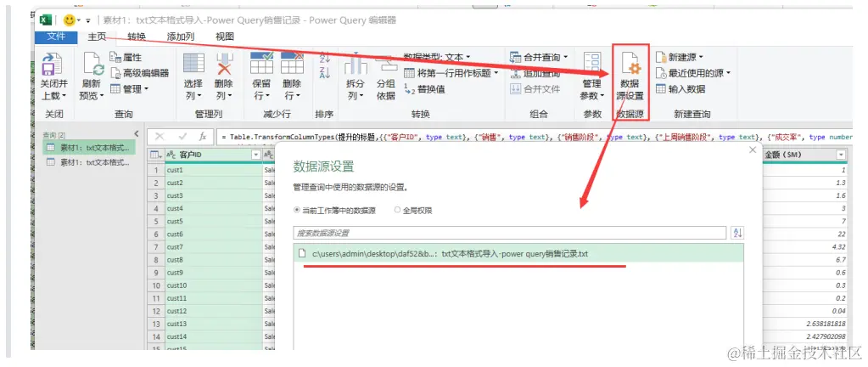Image resolution: width=868 pixels, height=367 pixels.
Task: Click cell cust13
Action: [x=214, y=323]
